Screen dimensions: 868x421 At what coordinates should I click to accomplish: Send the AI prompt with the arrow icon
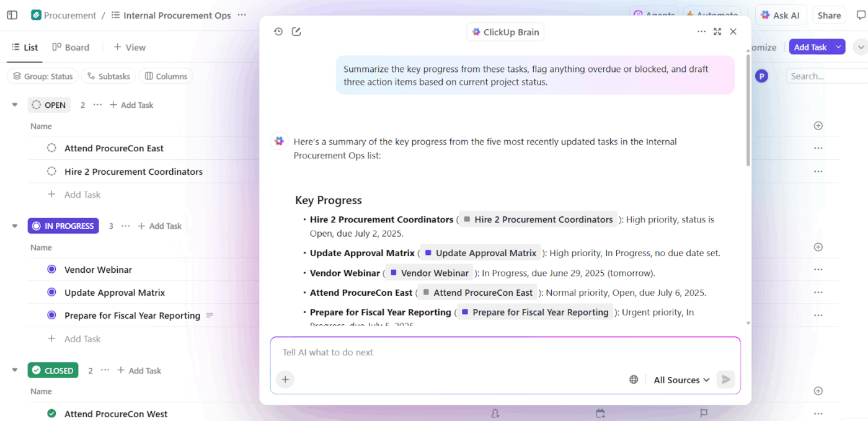pyautogui.click(x=725, y=379)
